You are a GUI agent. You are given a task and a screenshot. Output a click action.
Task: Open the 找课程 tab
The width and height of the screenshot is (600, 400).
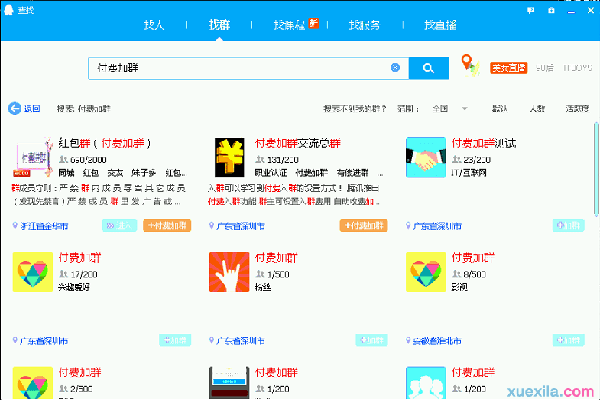coord(289,25)
